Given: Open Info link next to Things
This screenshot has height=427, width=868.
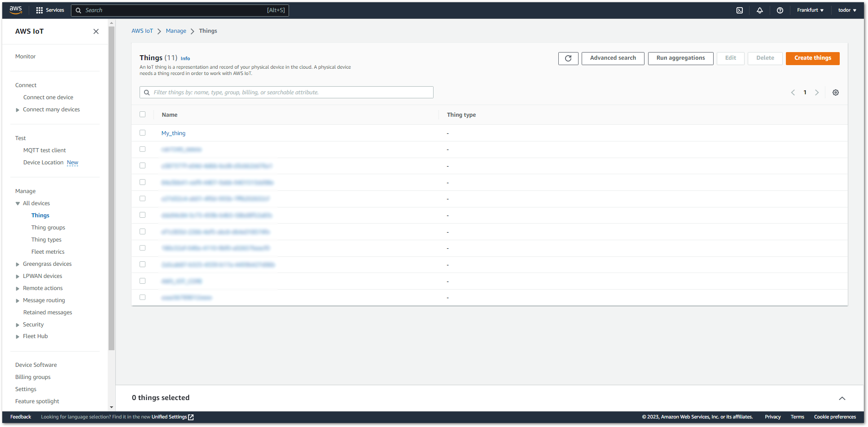Looking at the screenshot, I should pyautogui.click(x=185, y=59).
